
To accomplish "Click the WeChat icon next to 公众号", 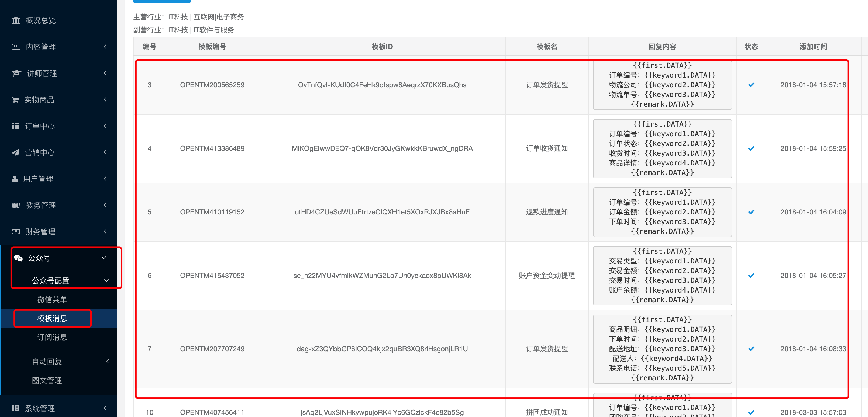I will click(x=18, y=258).
